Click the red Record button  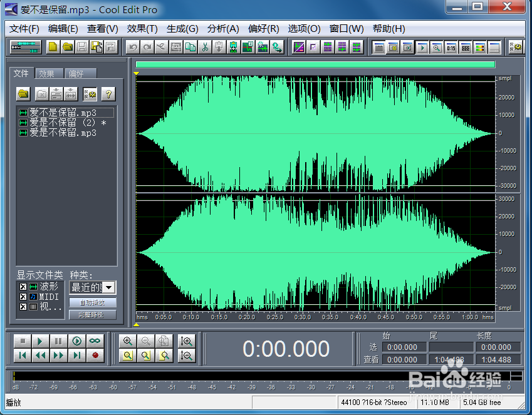pyautogui.click(x=95, y=356)
